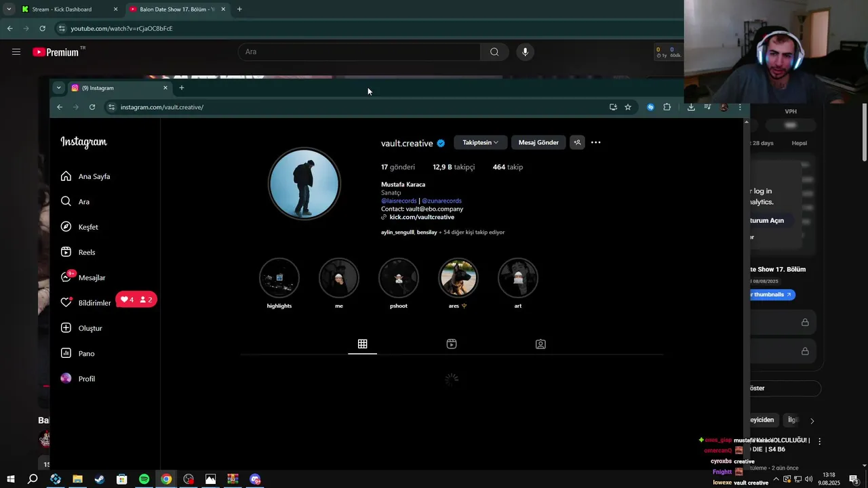
Task: Click the thumbnails button in side panel
Action: 772,295
